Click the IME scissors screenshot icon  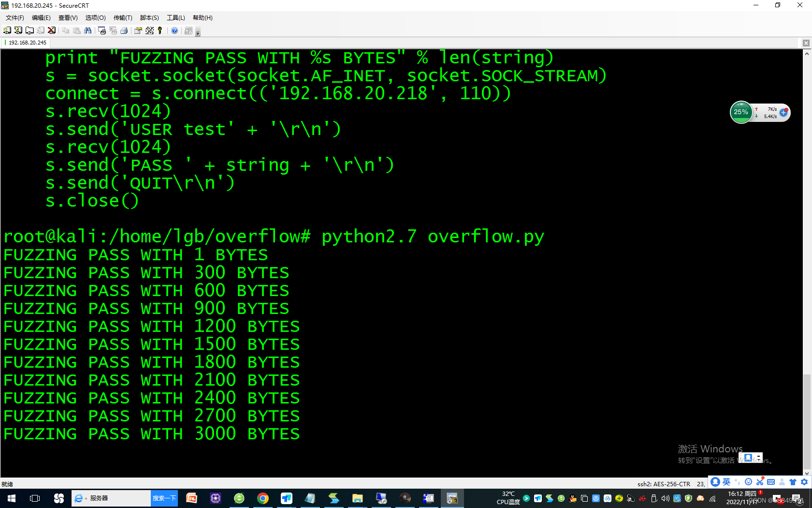[x=760, y=482]
